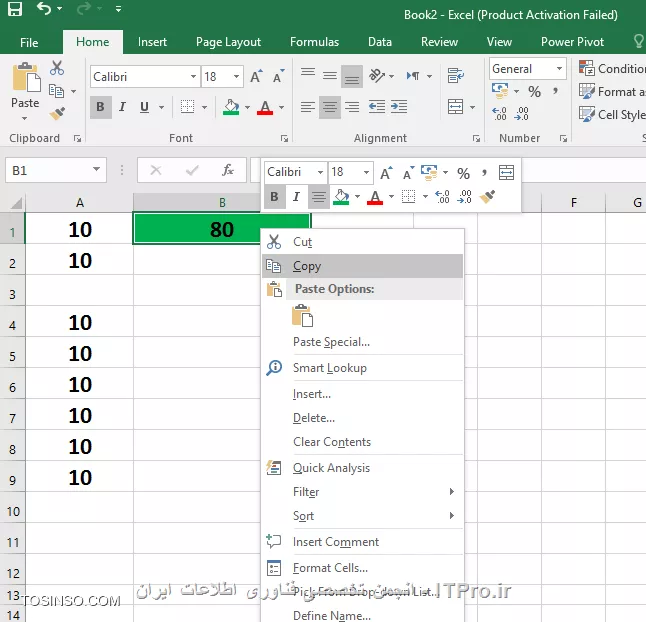Open the ribbon font name dropdown

[193, 77]
